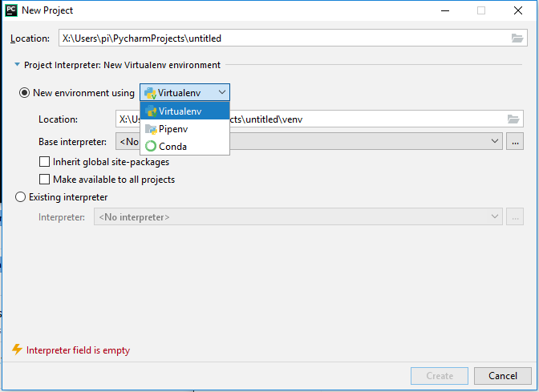Click the folder icon beside project Location field
Screen dimensions: 539x392
[517, 38]
